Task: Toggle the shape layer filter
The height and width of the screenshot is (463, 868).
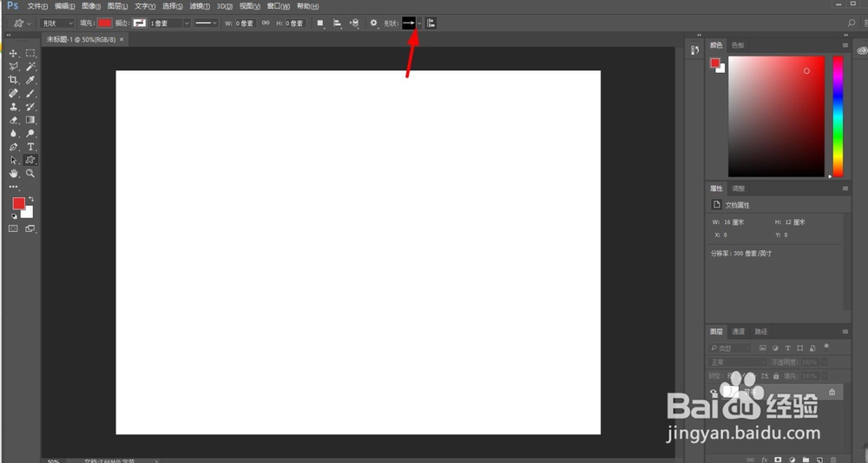Action: point(800,347)
